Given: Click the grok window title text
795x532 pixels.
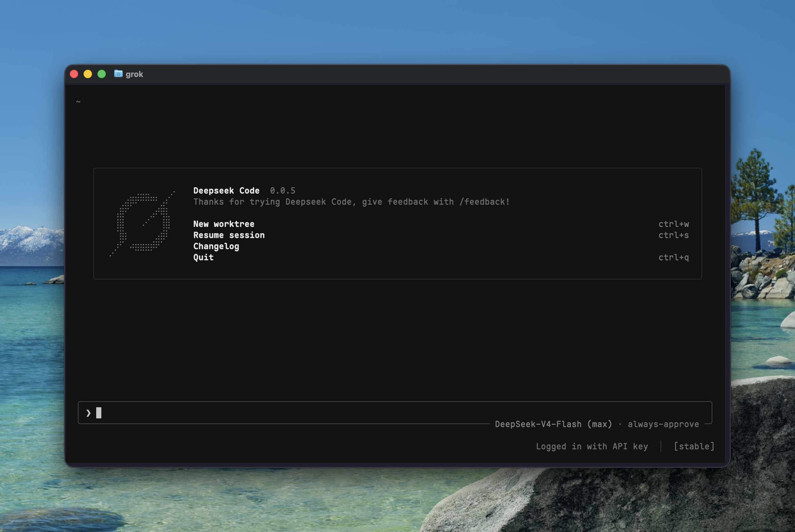Looking at the screenshot, I should click(134, 74).
